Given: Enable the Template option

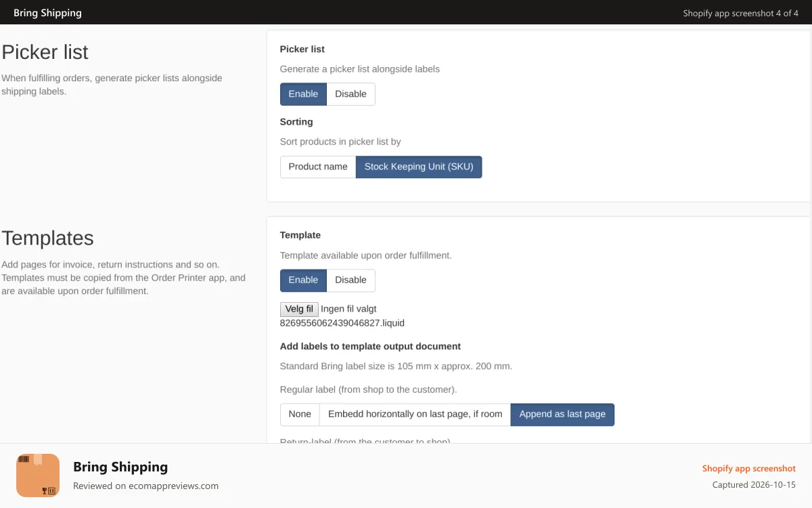Looking at the screenshot, I should coord(303,280).
